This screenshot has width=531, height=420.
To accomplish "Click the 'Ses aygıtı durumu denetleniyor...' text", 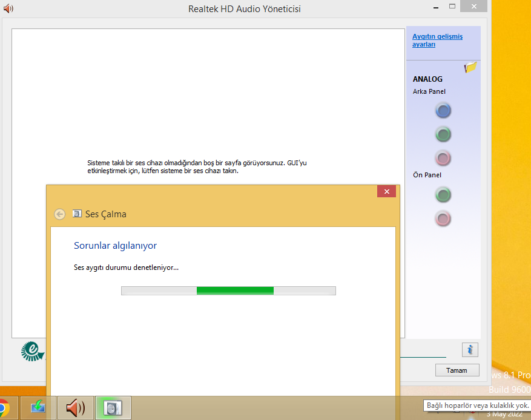I will pyautogui.click(x=126, y=267).
